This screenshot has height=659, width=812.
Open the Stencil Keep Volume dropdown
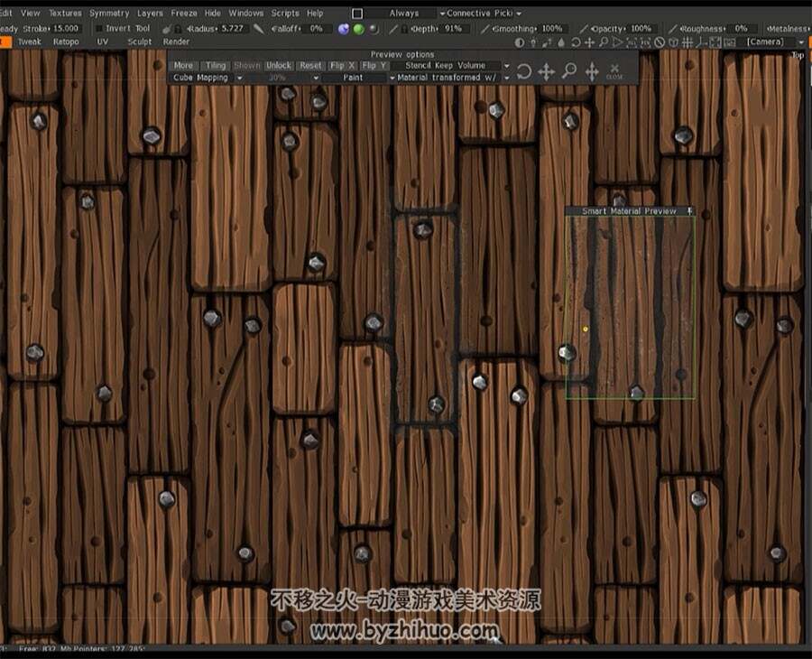tap(451, 65)
